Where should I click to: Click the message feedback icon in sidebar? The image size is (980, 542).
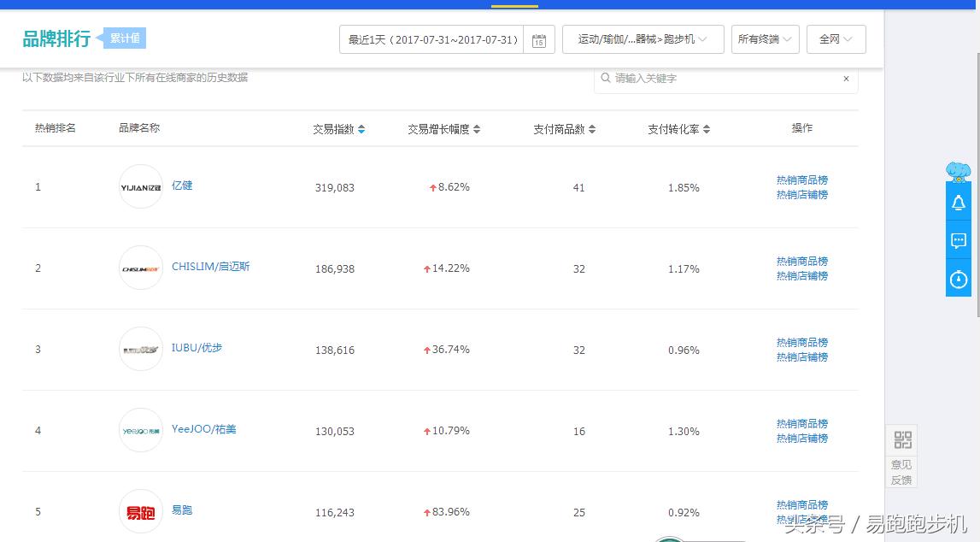[958, 240]
